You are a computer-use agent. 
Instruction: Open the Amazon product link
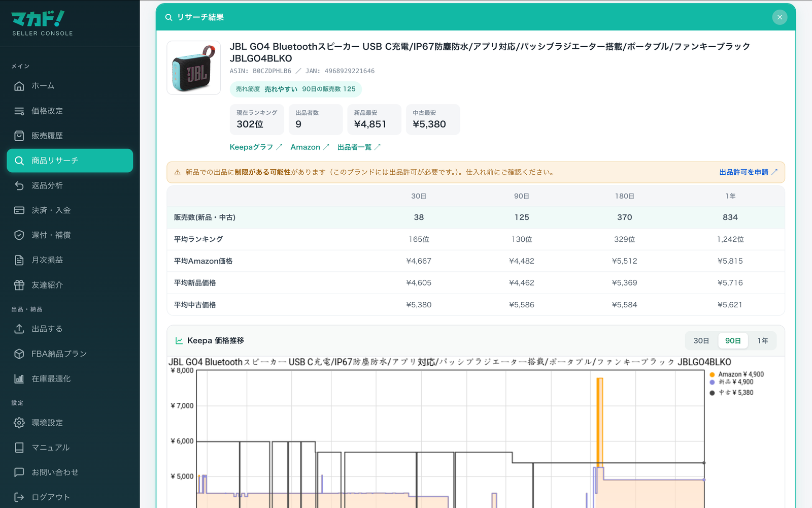310,147
